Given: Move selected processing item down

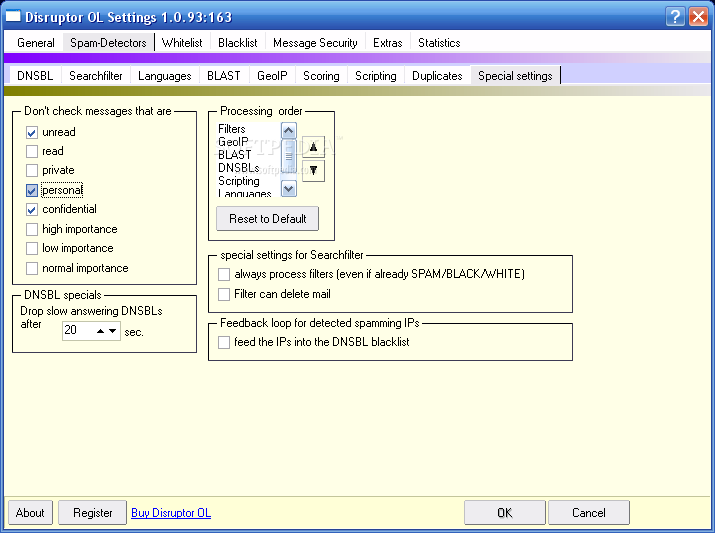Looking at the screenshot, I should pos(313,171).
